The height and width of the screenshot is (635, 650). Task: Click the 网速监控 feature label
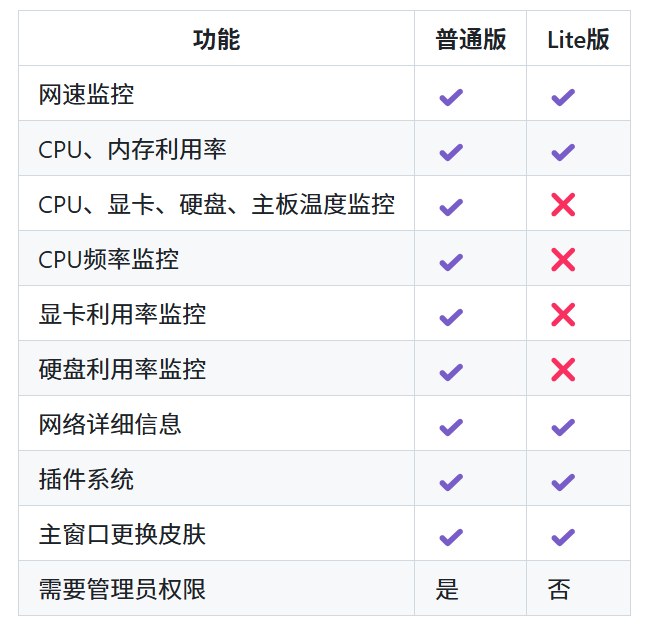tap(86, 95)
